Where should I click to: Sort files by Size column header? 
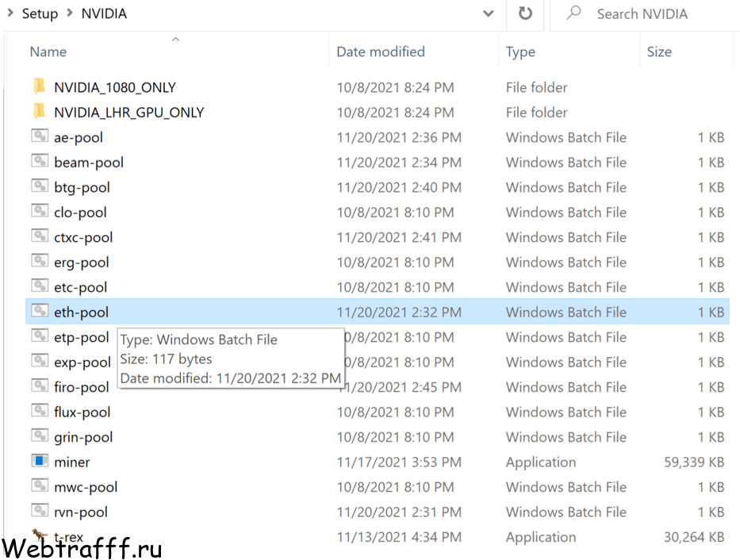[x=659, y=52]
